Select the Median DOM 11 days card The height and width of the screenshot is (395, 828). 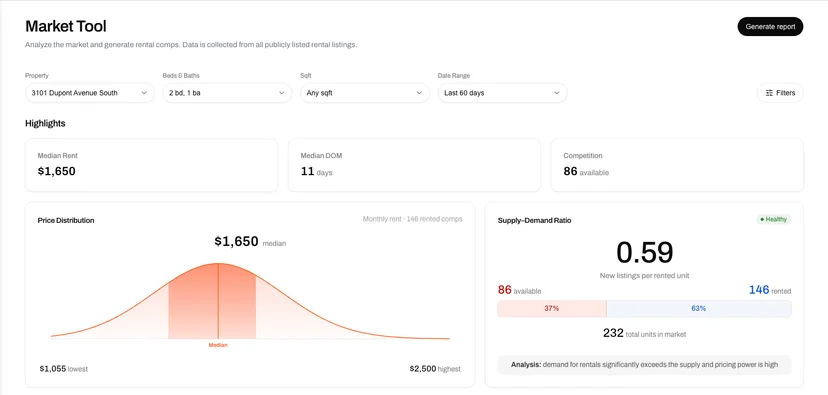pyautogui.click(x=414, y=165)
